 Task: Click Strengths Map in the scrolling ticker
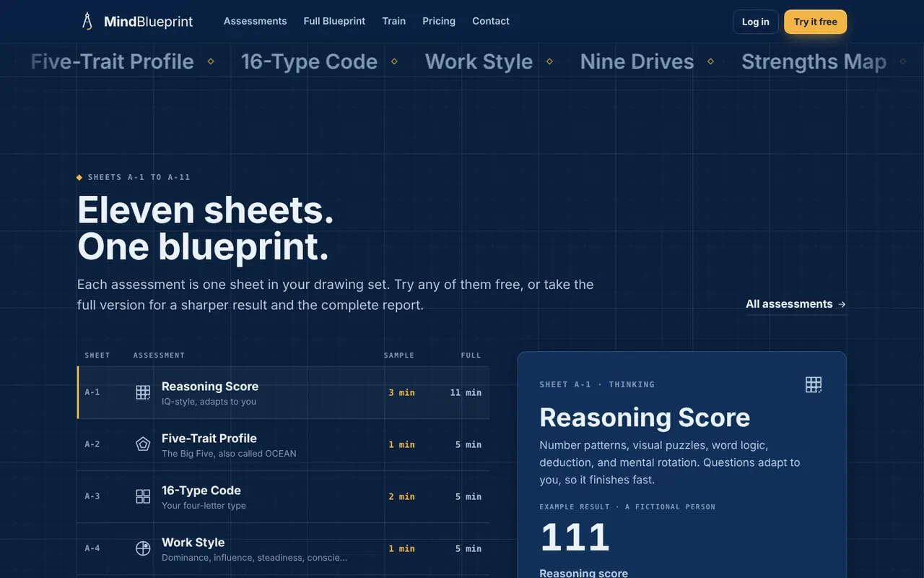click(814, 61)
